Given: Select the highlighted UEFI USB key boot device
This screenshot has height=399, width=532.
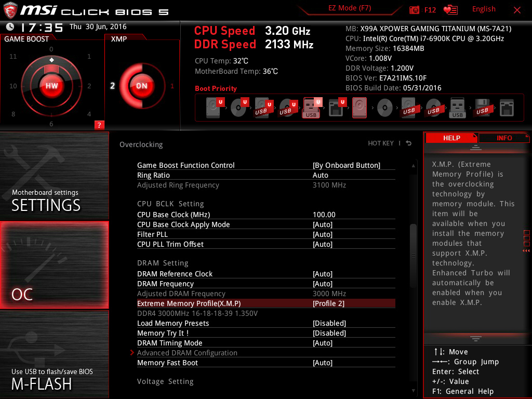Looking at the screenshot, I should click(312, 108).
